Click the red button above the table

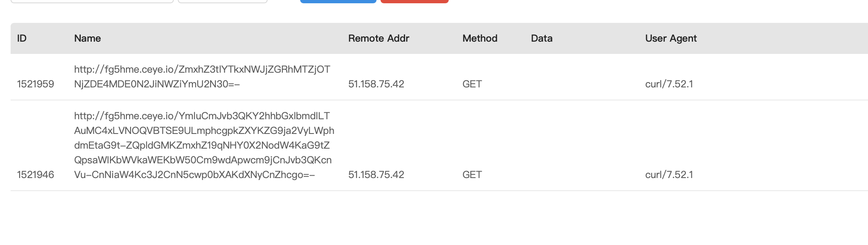tap(414, 1)
